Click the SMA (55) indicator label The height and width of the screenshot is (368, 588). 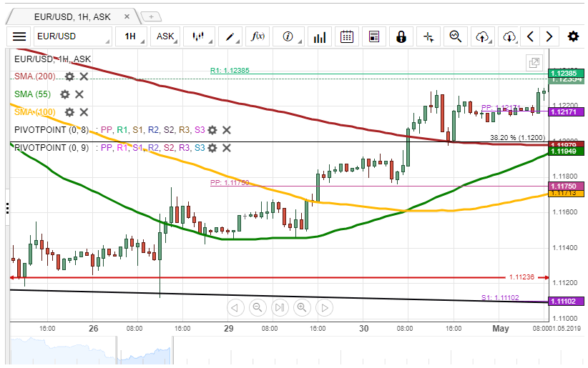pyautogui.click(x=33, y=94)
